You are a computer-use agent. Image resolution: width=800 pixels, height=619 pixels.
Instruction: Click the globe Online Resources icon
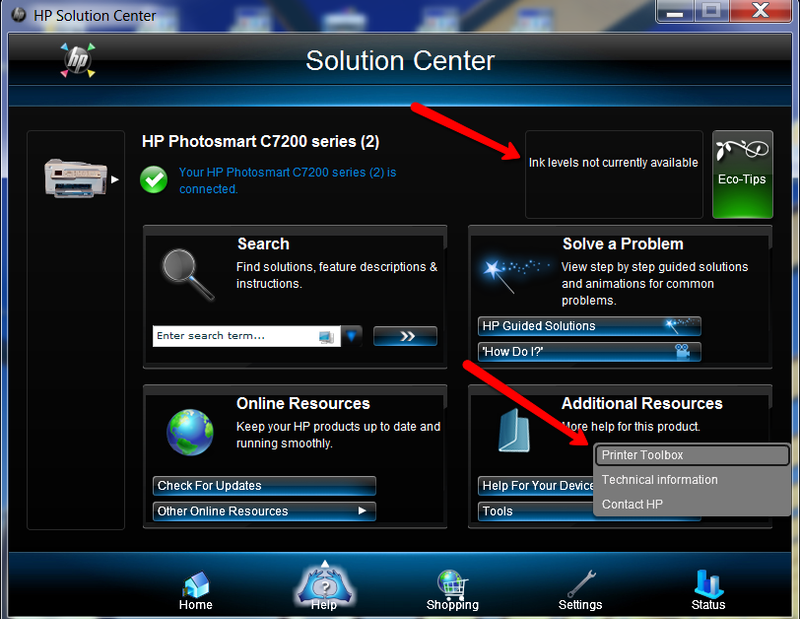190,432
